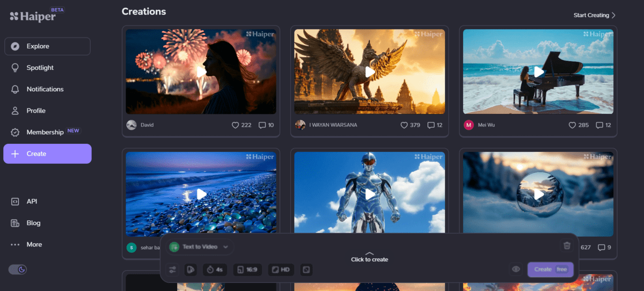Screen dimensions: 644x291
Task: Play the winged griffin statue video
Action: (370, 71)
